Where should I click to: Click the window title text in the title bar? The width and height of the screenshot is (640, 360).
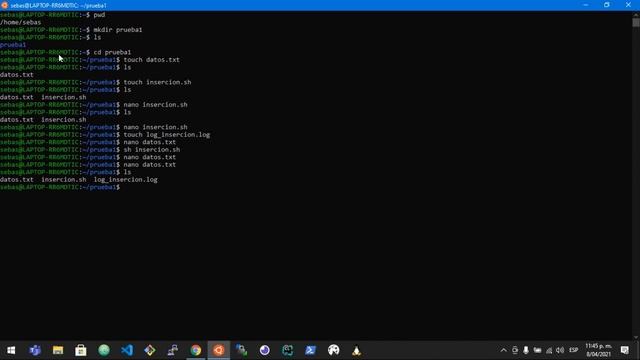(58, 6)
